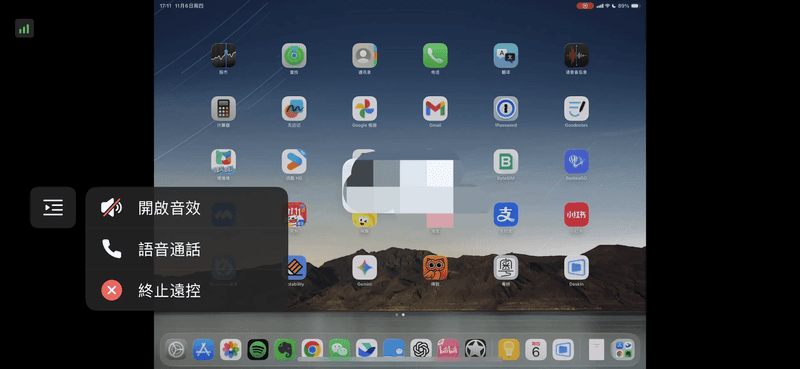The width and height of the screenshot is (800, 369).
Task: Open the orange owl app
Action: click(x=435, y=268)
